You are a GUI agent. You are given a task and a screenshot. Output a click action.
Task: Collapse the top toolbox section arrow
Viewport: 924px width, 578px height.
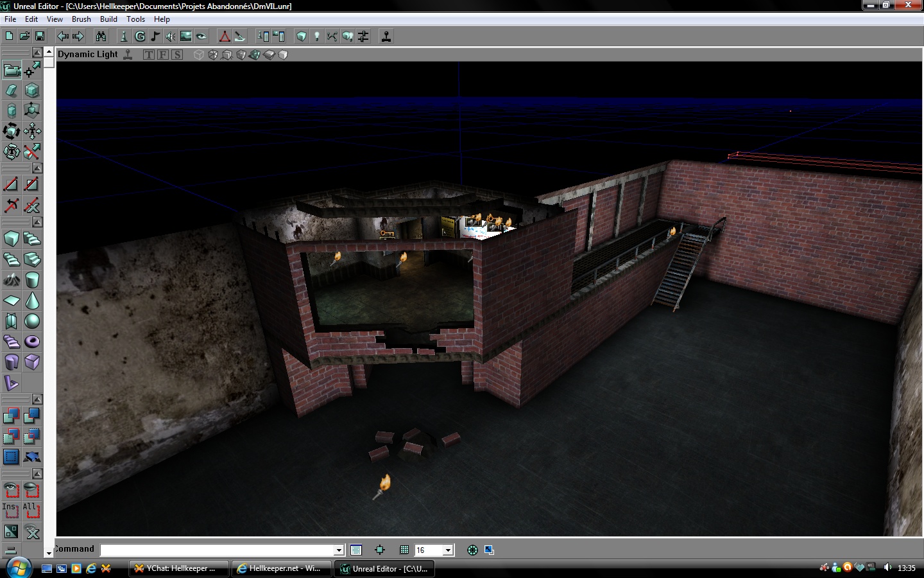(37, 52)
